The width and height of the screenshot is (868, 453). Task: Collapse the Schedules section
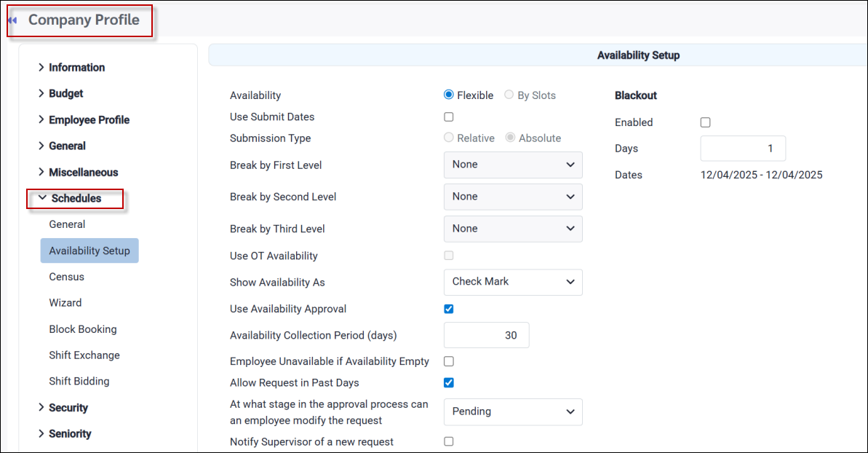tap(43, 198)
